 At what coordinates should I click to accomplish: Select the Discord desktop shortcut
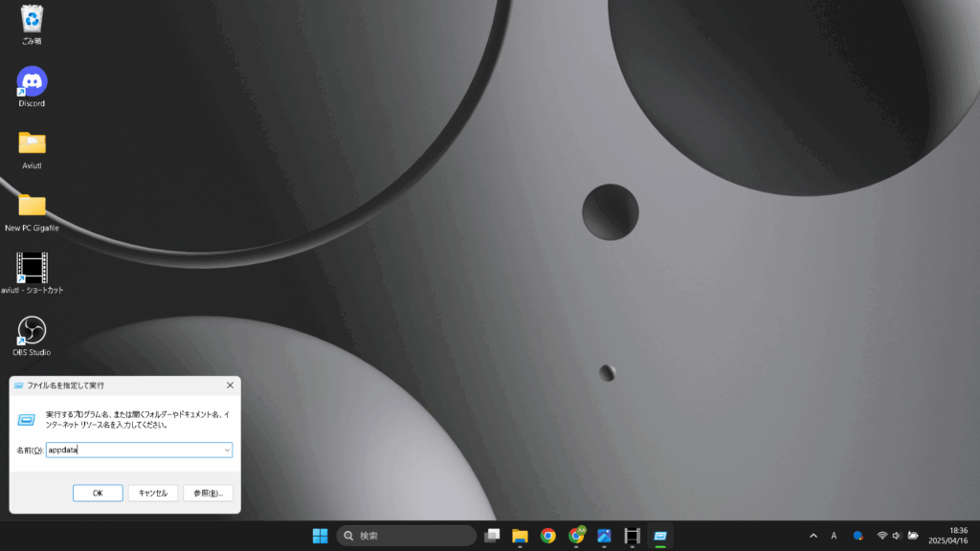(x=32, y=82)
